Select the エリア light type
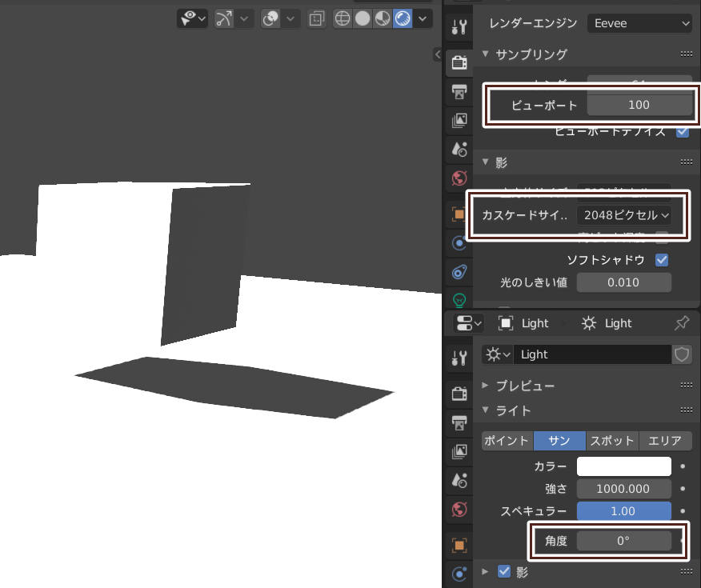The image size is (701, 588). [665, 441]
